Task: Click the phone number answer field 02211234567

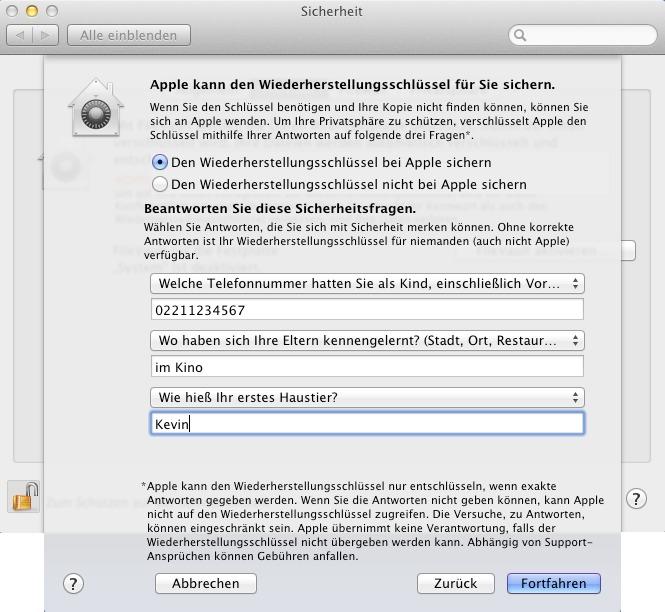Action: (367, 310)
